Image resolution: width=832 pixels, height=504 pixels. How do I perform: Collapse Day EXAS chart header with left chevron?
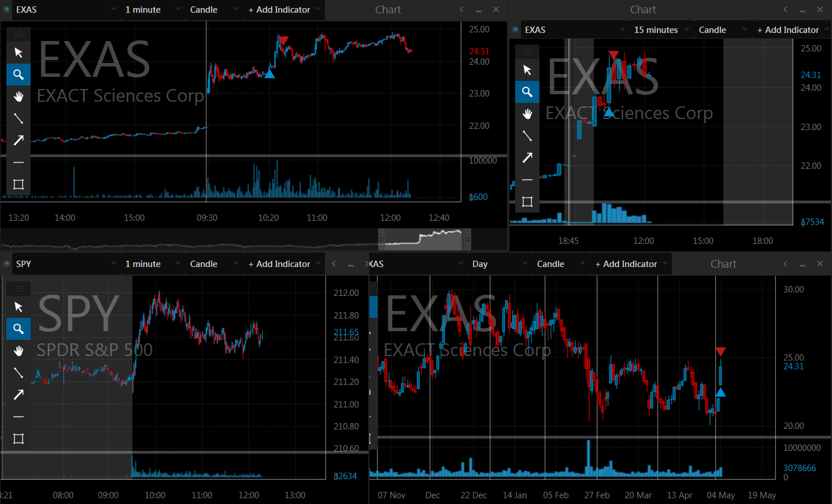click(785, 264)
